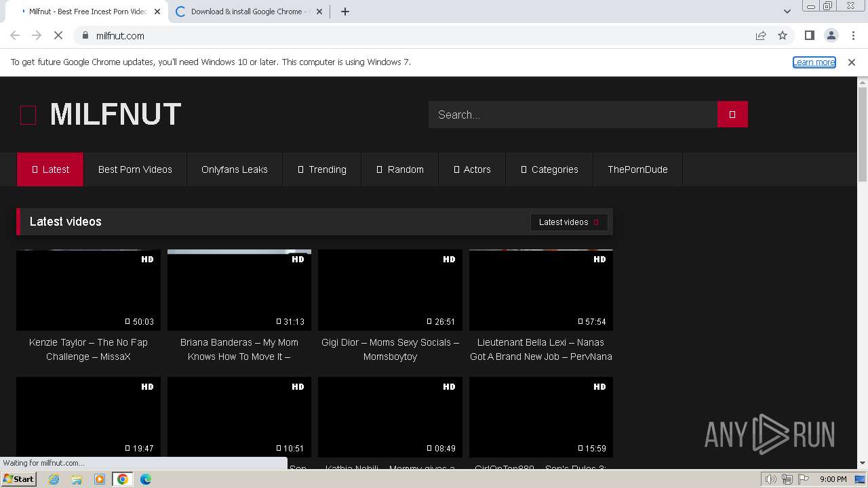Open the Windows Start menu
Image resolution: width=868 pixels, height=488 pixels.
[18, 479]
